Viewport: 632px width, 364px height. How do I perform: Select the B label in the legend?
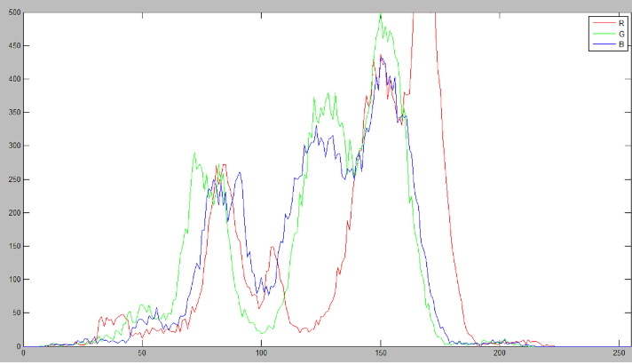pyautogui.click(x=621, y=44)
